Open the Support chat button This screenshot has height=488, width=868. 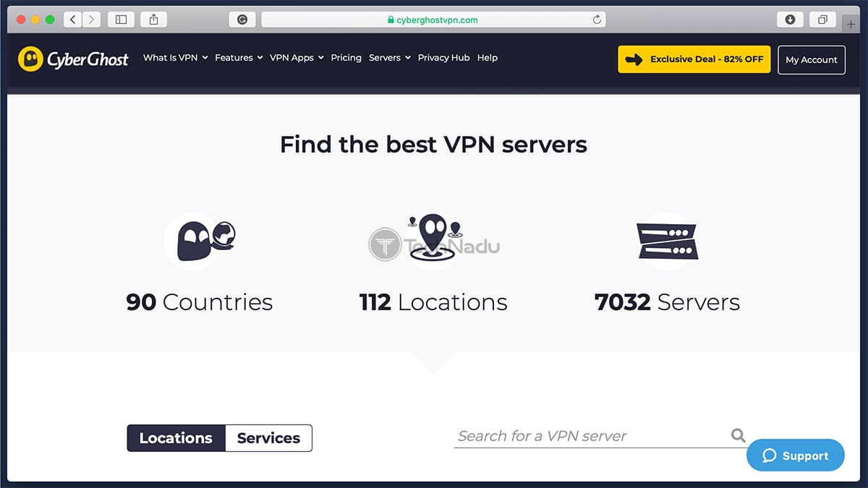click(x=795, y=455)
